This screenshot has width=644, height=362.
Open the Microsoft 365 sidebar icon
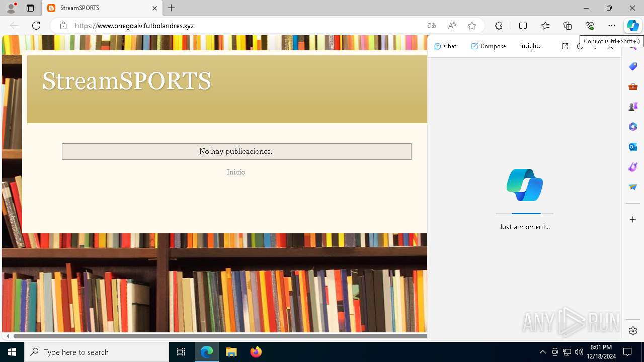coord(633,127)
